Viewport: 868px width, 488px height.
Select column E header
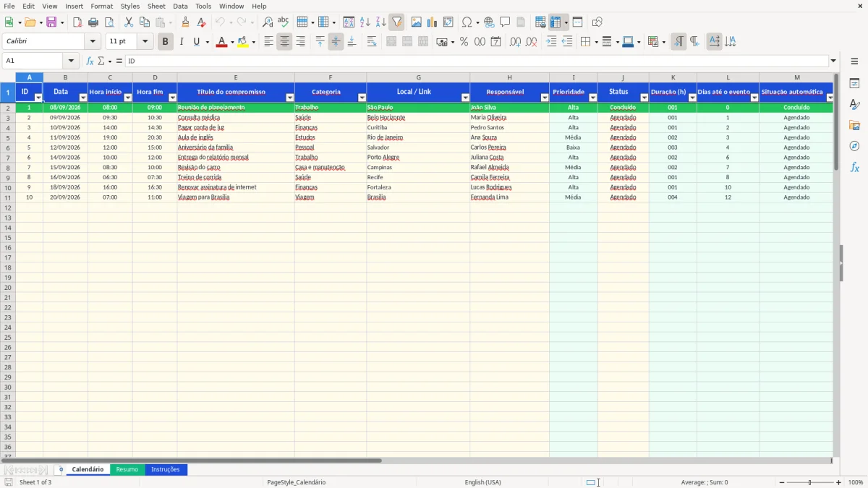coord(236,77)
